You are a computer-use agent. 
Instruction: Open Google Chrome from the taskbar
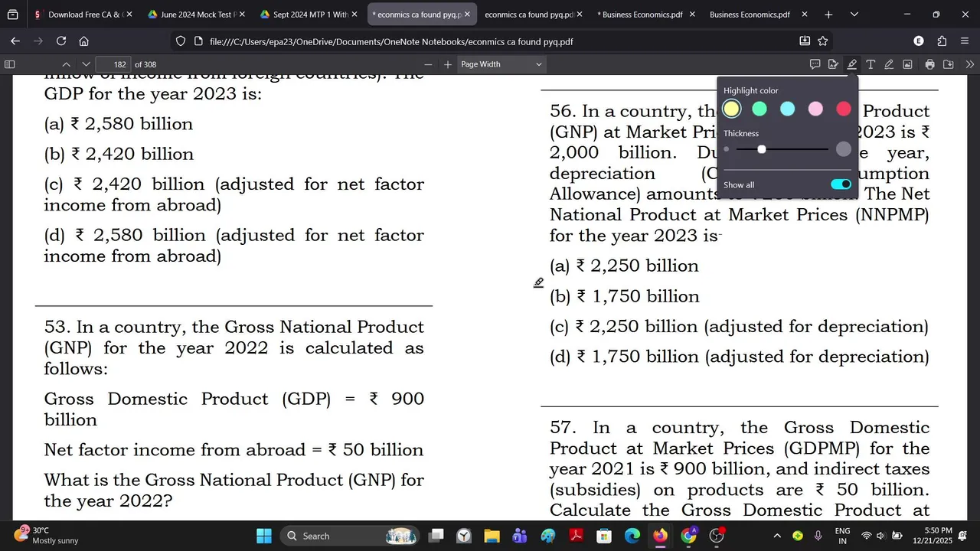coord(688,536)
